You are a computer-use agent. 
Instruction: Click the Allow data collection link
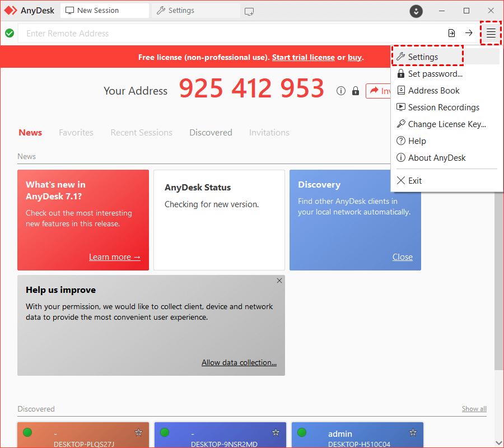click(x=239, y=362)
